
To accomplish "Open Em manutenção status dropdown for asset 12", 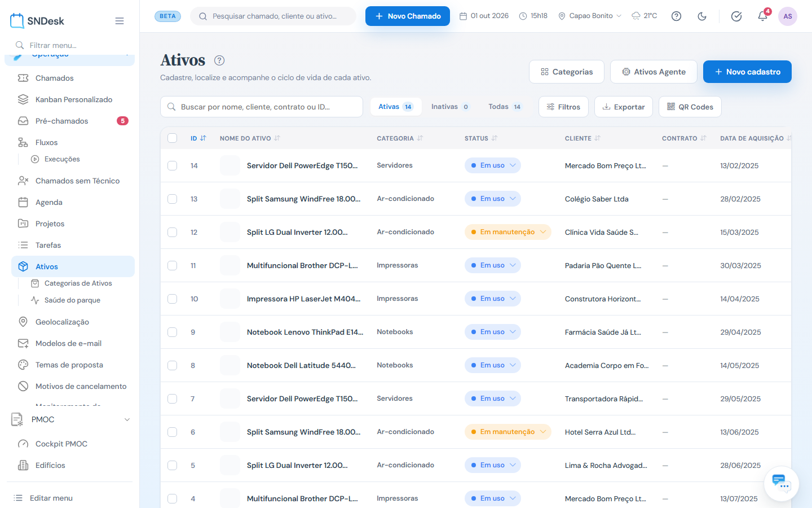I will (x=507, y=232).
